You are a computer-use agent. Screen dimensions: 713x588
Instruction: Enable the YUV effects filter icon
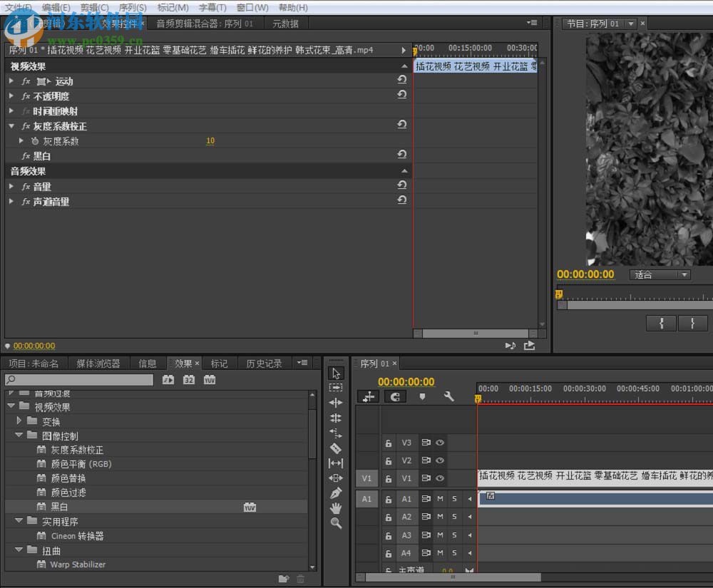coord(210,380)
